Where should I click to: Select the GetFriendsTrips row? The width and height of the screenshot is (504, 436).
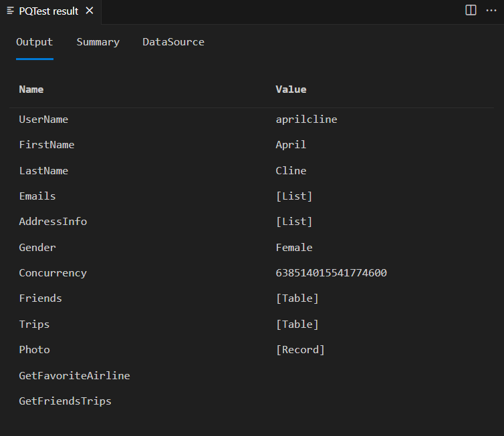65,401
